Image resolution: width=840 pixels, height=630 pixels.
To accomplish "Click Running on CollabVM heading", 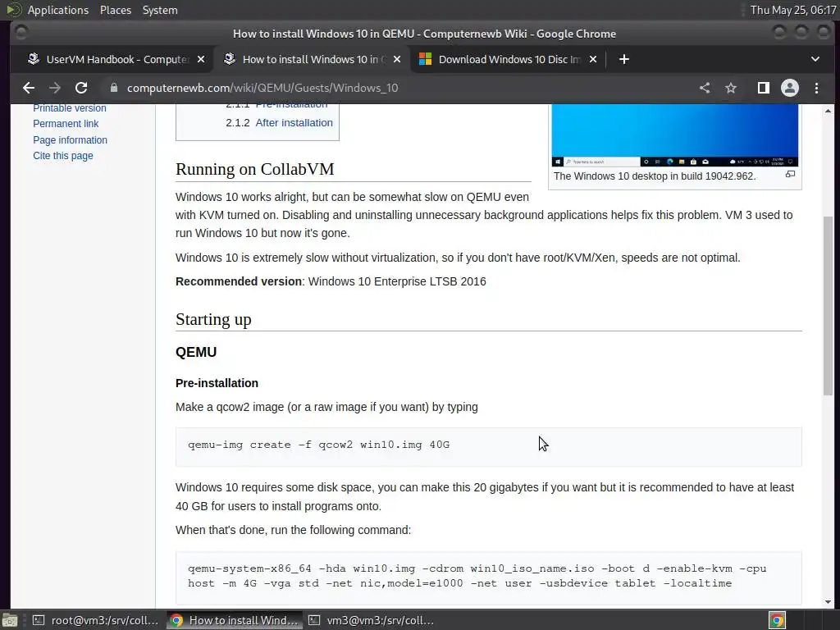I will 254,169.
